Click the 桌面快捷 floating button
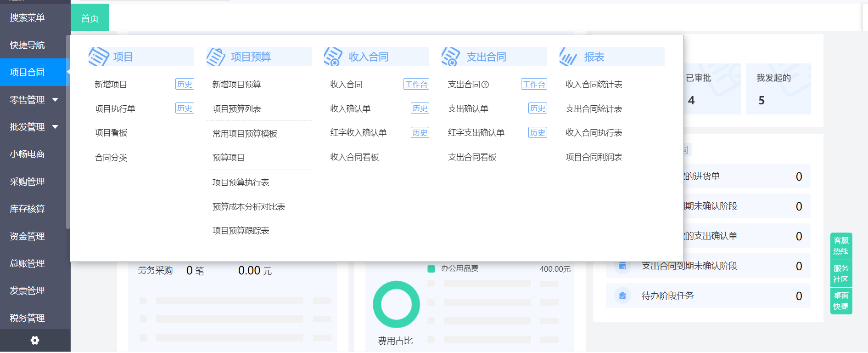The height and width of the screenshot is (353, 868). 841,301
